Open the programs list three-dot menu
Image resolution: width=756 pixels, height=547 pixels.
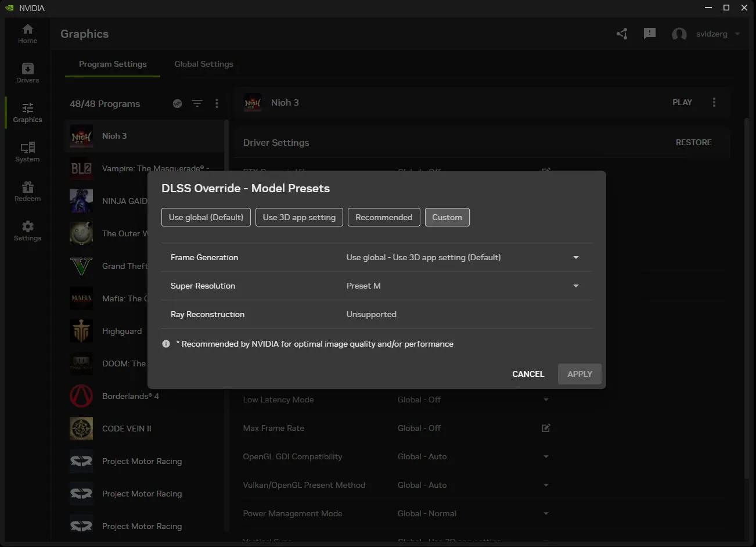(x=217, y=103)
